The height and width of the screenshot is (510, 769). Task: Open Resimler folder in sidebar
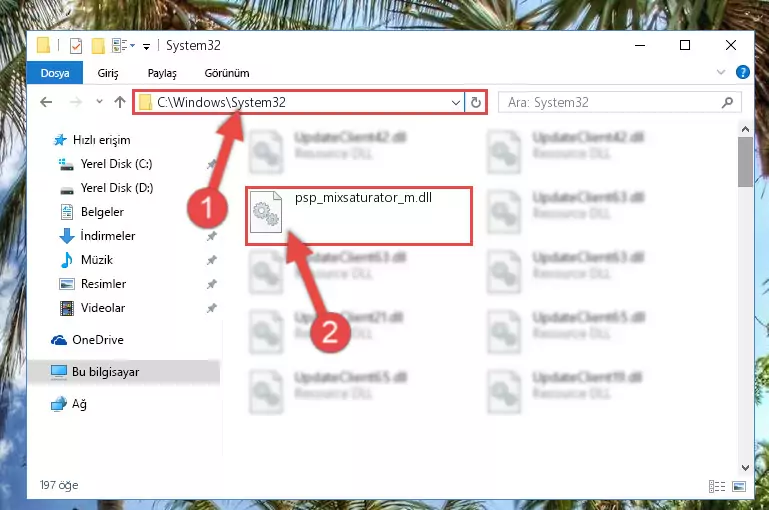[103, 284]
